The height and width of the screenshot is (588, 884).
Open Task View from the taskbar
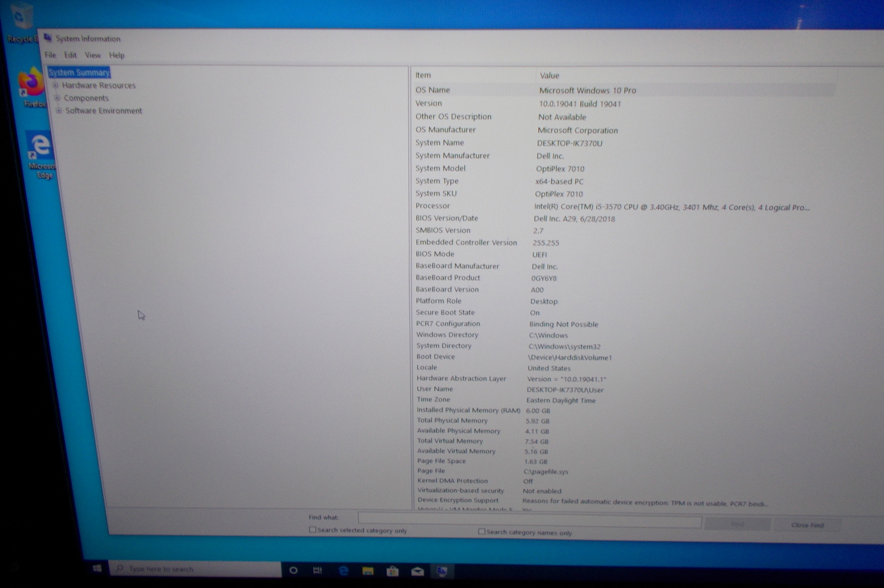click(318, 570)
